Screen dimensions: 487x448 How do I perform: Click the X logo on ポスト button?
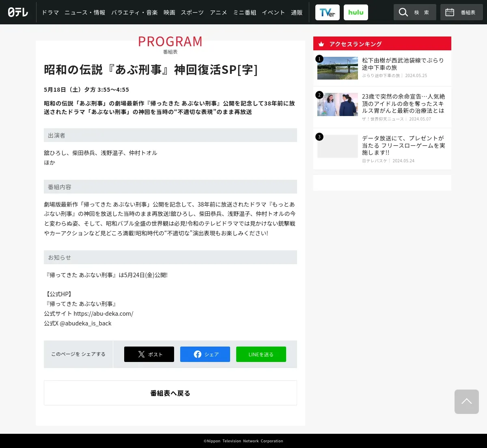[141, 354]
